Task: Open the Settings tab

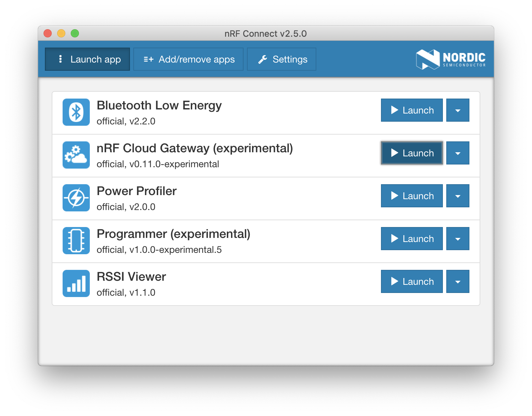Action: click(x=281, y=59)
